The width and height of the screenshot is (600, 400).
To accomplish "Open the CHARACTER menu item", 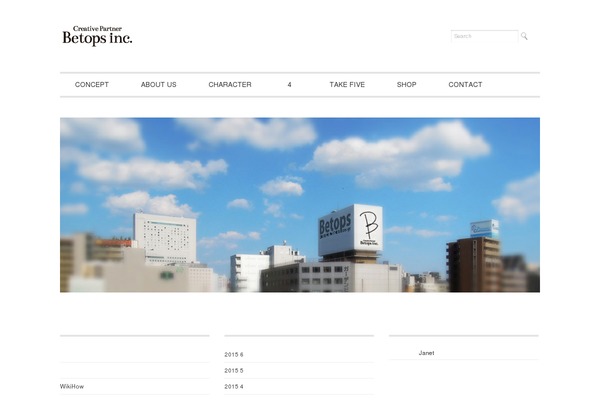I will [x=230, y=85].
